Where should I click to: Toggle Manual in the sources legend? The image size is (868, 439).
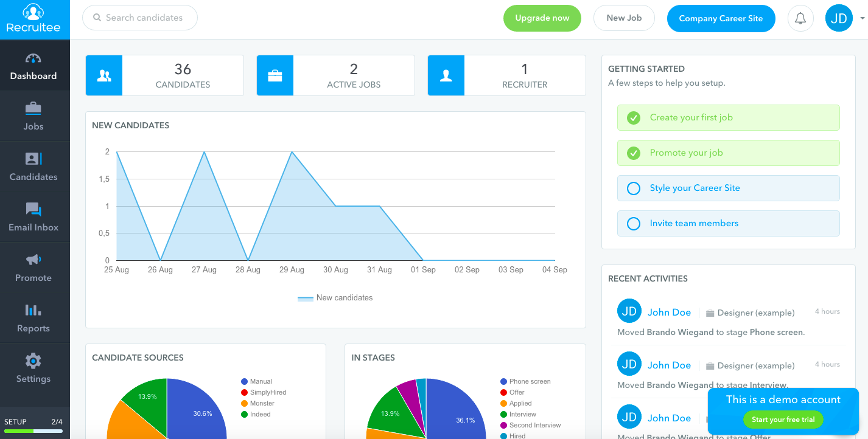257,382
